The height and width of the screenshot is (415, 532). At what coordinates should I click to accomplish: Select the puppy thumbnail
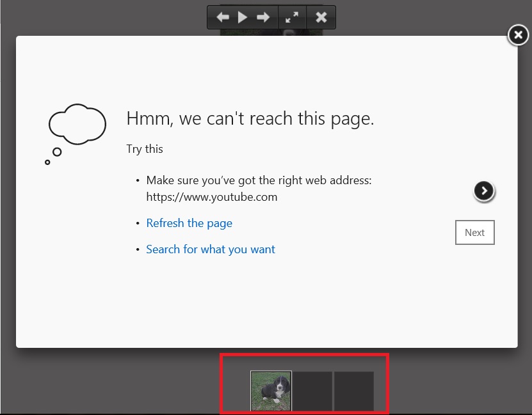click(x=271, y=391)
